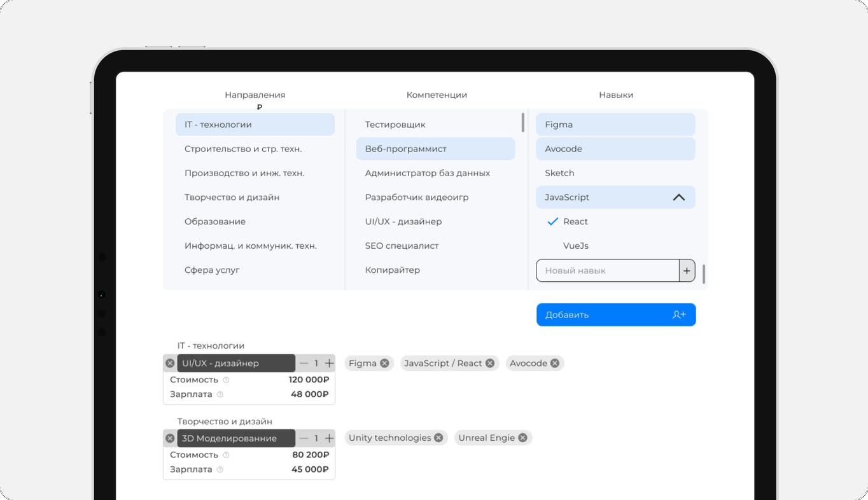
Task: Collapse the JavaScript skill group
Action: point(679,197)
